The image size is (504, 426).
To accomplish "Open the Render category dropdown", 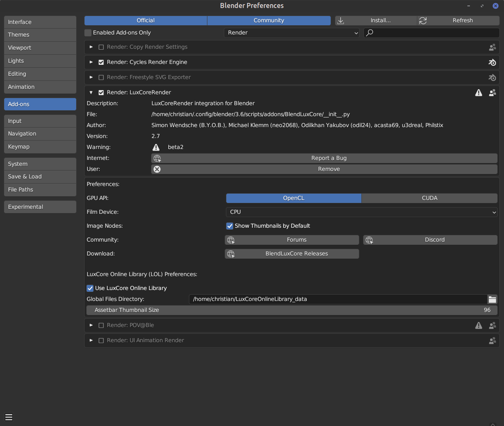I will [292, 33].
